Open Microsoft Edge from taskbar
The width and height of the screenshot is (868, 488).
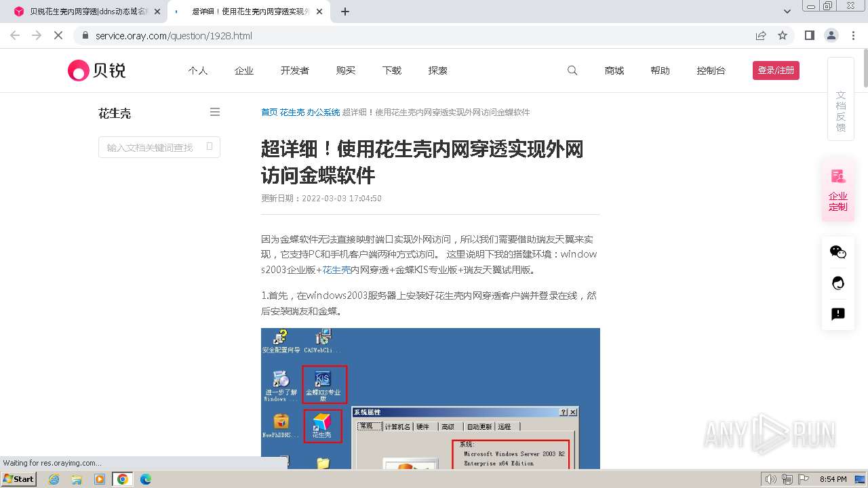[146, 479]
